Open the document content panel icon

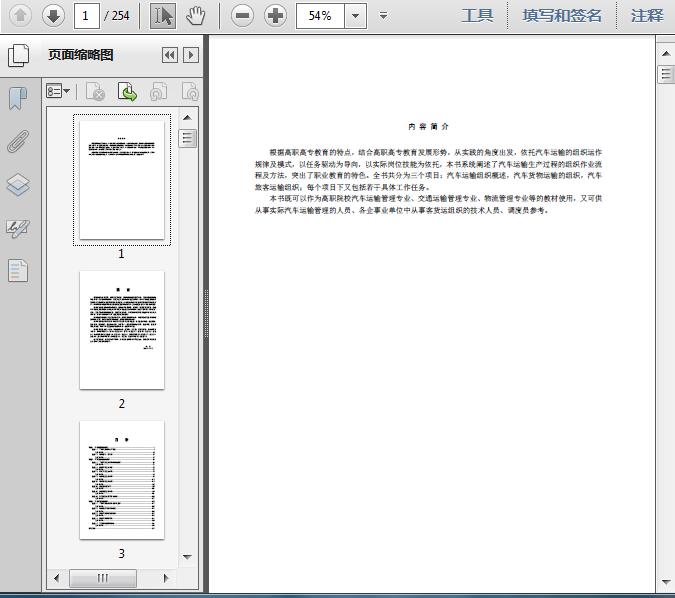tap(18, 271)
